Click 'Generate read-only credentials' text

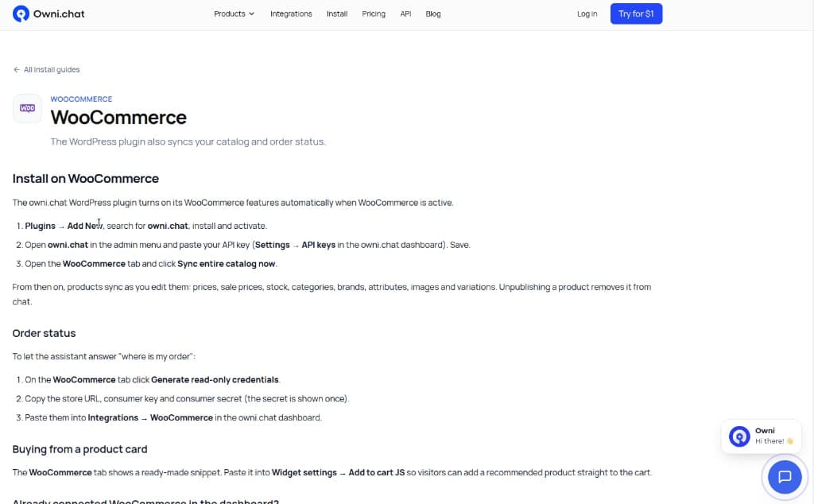click(x=215, y=380)
